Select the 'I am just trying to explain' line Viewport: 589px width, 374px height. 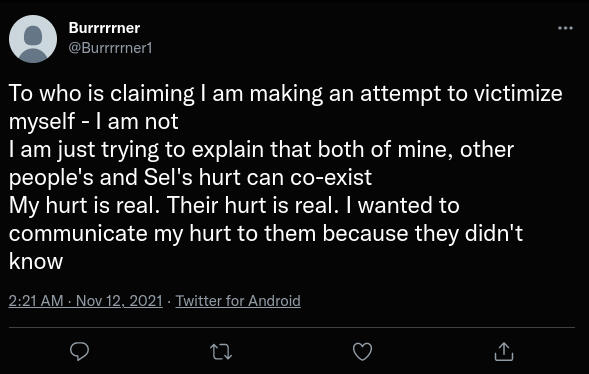(x=261, y=149)
